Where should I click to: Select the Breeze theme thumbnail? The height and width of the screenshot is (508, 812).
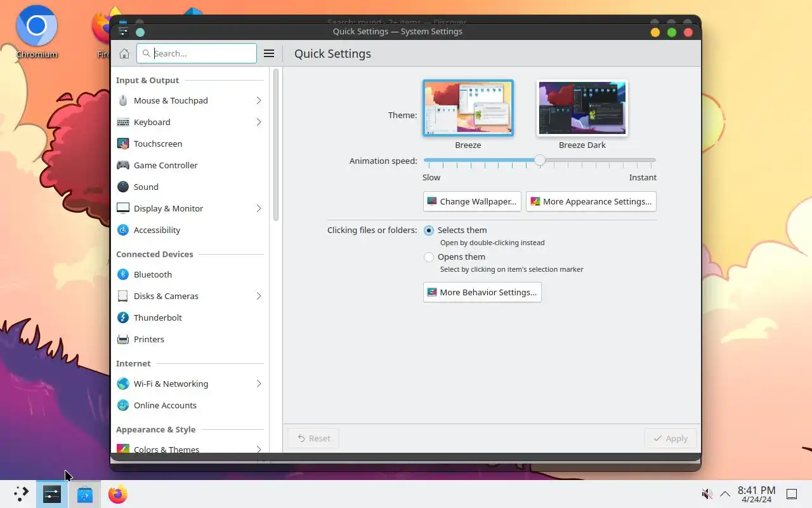(468, 108)
